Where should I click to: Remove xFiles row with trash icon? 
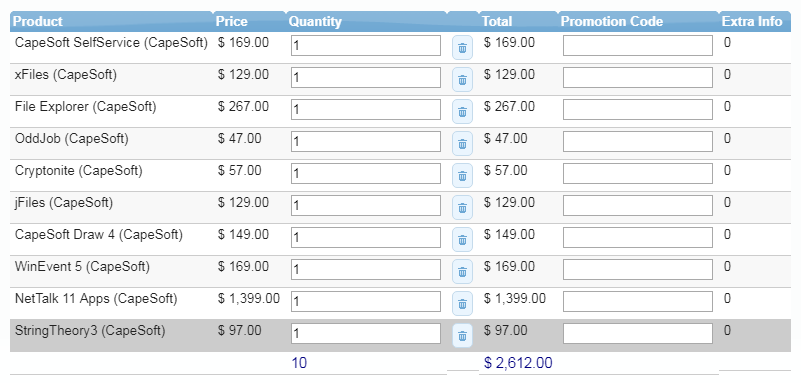pyautogui.click(x=462, y=80)
